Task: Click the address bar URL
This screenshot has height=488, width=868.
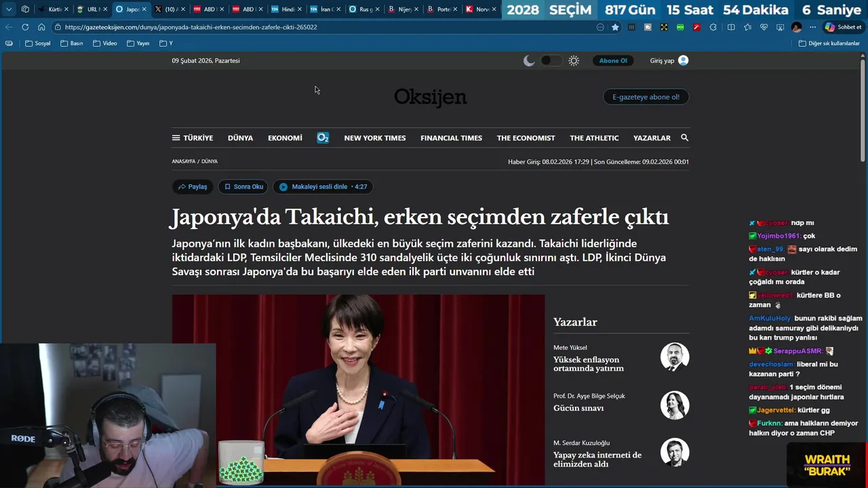Action: point(191,27)
